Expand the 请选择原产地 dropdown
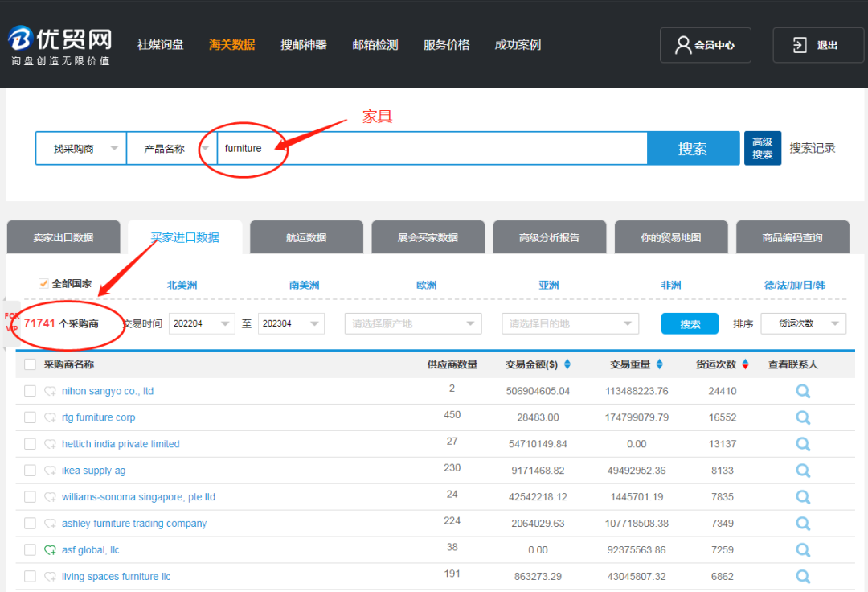 pos(413,323)
